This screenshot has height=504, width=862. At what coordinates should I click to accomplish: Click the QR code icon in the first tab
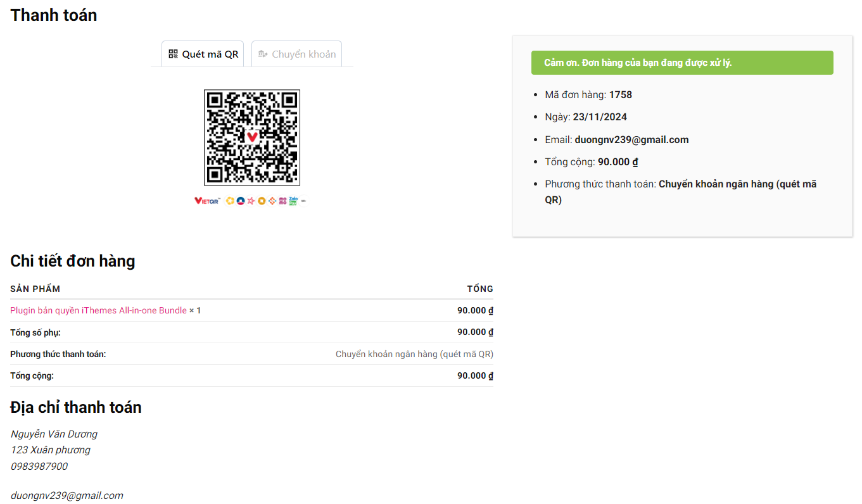point(173,54)
